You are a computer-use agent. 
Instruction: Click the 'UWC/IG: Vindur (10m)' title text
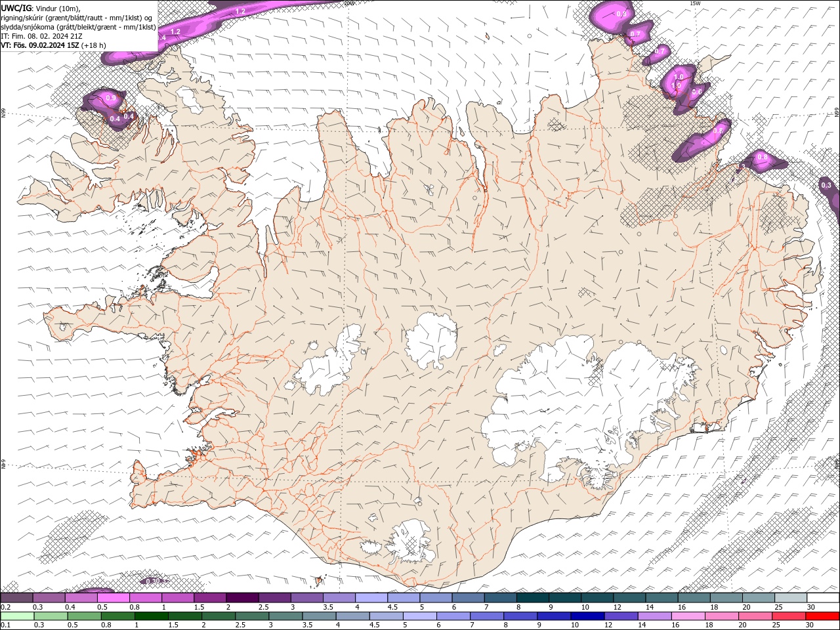coord(41,7)
